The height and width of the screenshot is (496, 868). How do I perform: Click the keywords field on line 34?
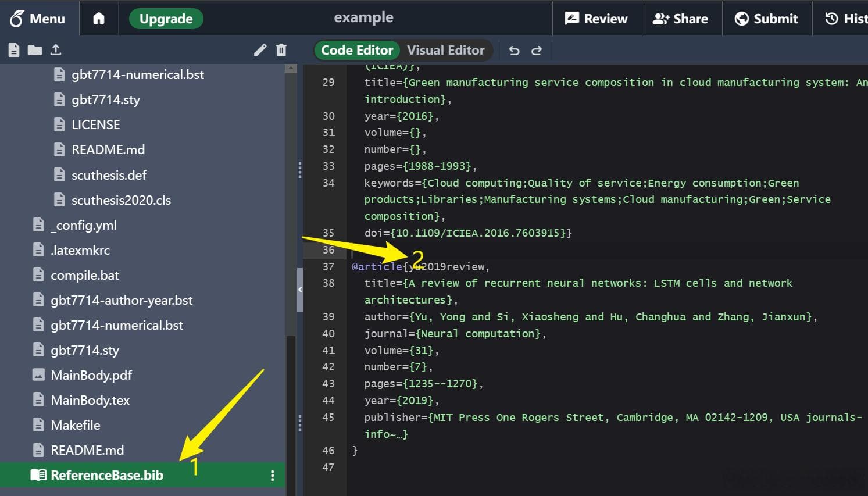coord(598,199)
